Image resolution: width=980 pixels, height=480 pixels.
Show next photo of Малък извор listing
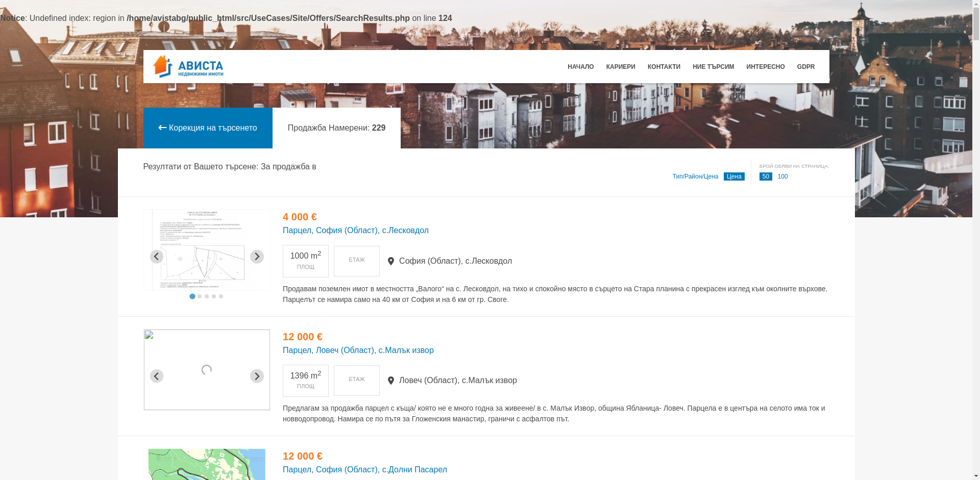coord(257,376)
